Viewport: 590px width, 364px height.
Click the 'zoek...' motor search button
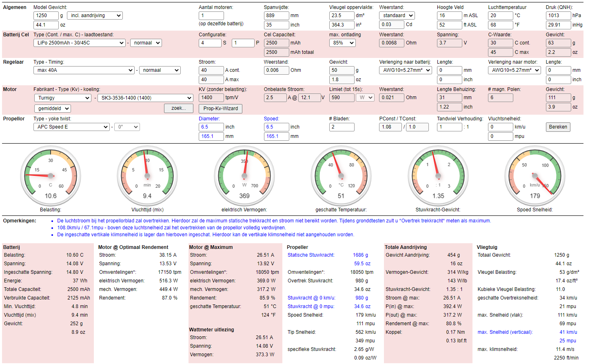point(179,108)
